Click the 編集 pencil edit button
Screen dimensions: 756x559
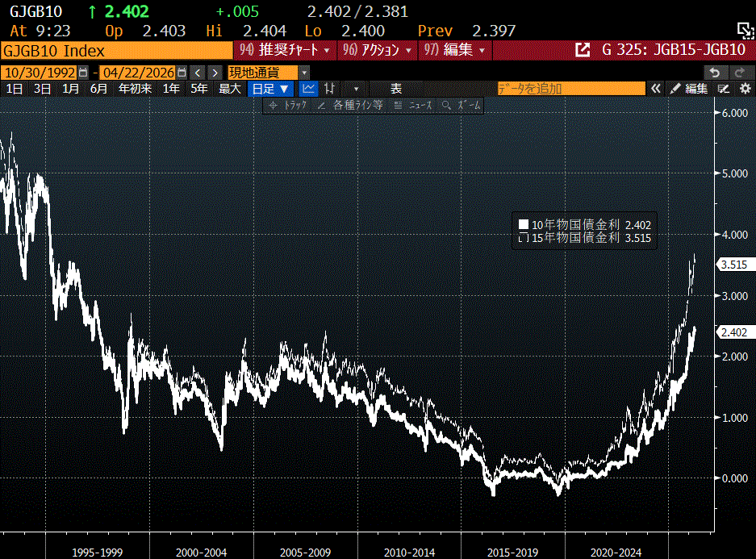click(690, 89)
